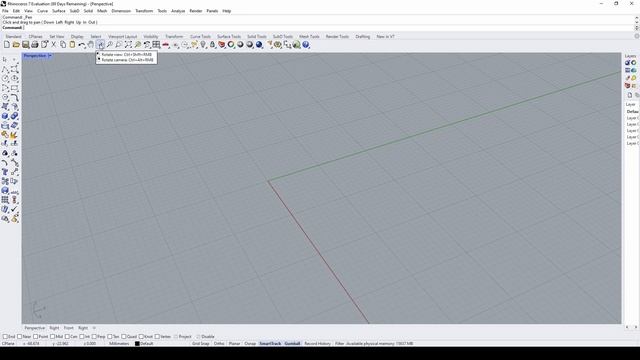Select the Pan hand tool

pos(91,45)
